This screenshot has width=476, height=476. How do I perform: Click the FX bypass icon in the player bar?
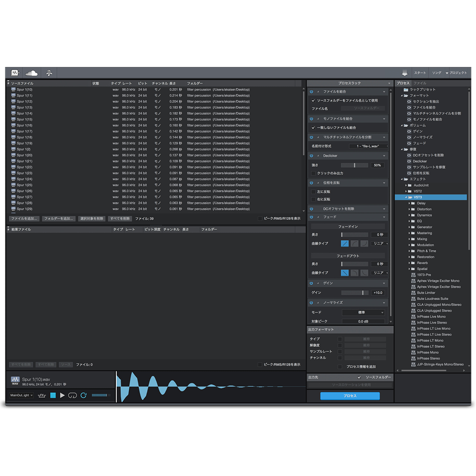(41, 396)
